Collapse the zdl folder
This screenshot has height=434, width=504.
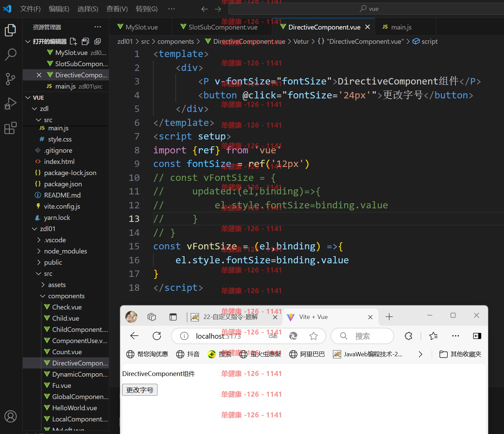click(x=34, y=109)
